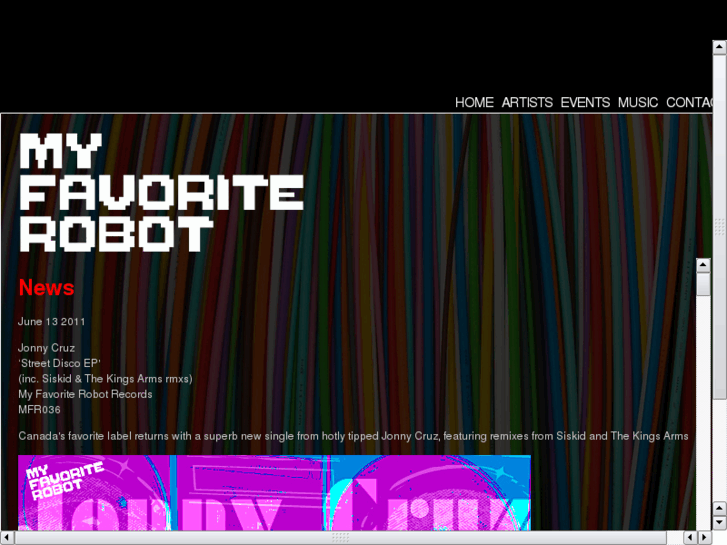Image resolution: width=727 pixels, height=545 pixels.
Task: Click the red News heading
Action: (46, 288)
